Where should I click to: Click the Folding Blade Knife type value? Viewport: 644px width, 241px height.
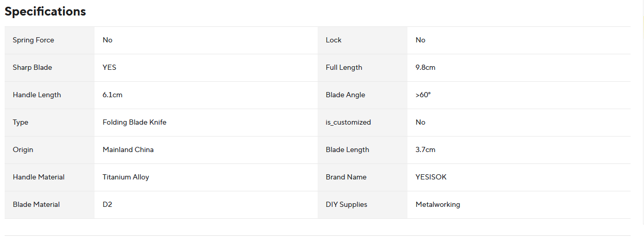coord(135,123)
